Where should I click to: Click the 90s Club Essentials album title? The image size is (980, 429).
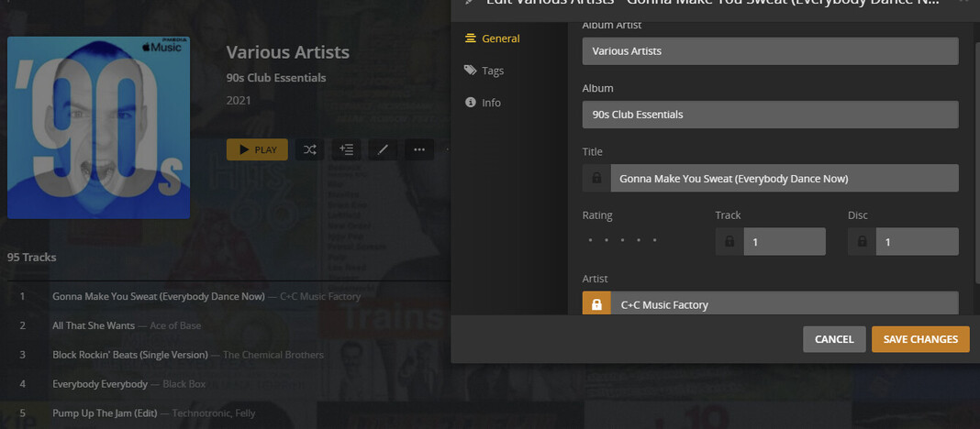coord(276,78)
